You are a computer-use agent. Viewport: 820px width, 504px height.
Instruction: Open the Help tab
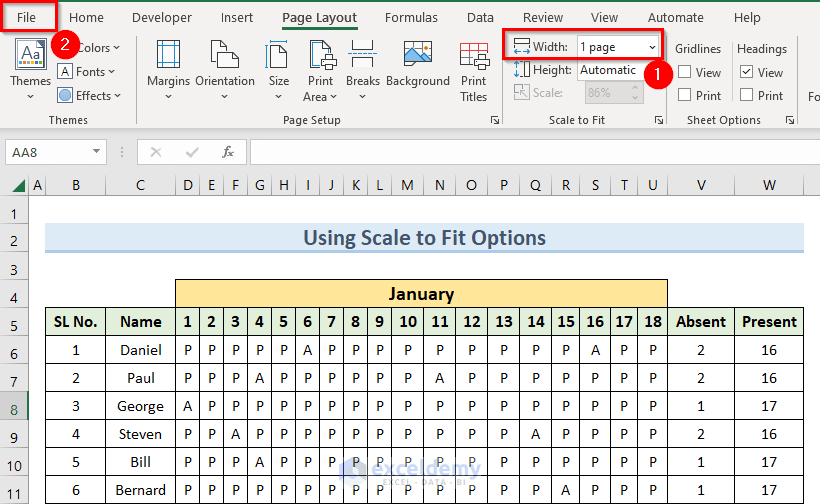[x=747, y=17]
